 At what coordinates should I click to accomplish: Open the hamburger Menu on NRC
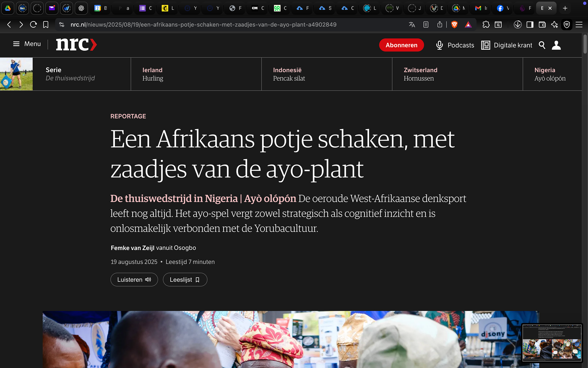click(27, 44)
